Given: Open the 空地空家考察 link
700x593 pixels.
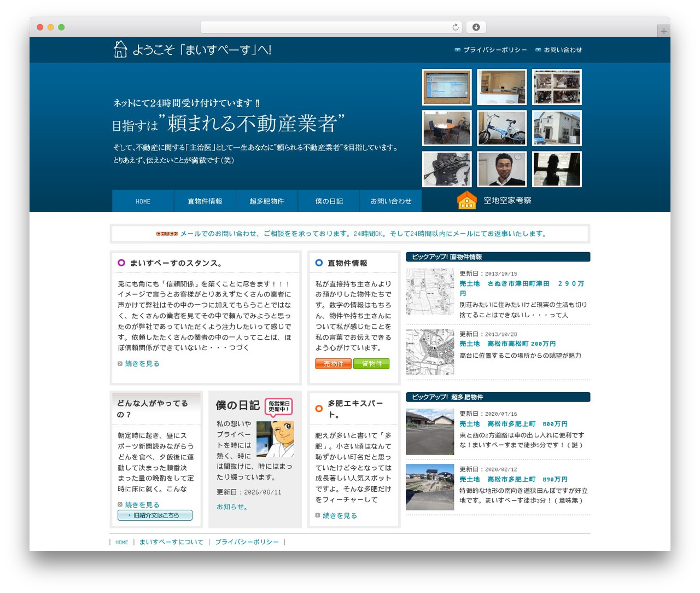Looking at the screenshot, I should (507, 201).
